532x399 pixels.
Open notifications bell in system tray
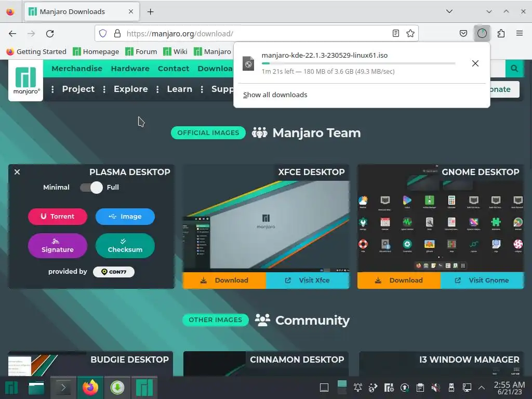[x=357, y=387]
